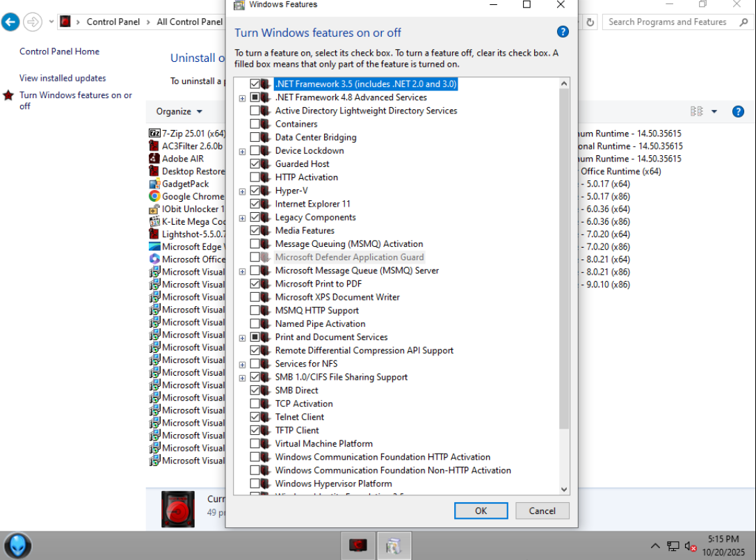Viewport: 756px width, 560px height.
Task: Expand the Hyper-V feature tree
Action: point(243,191)
